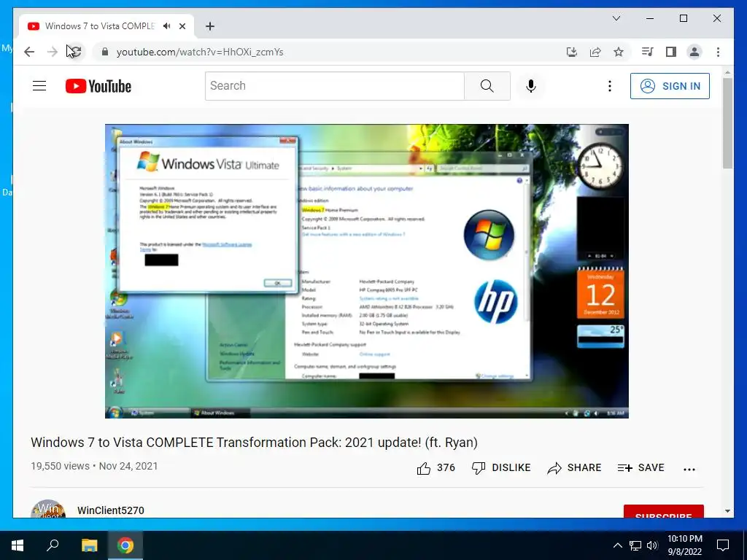747x560 pixels.
Task: Click the browser forward arrow
Action: click(53, 52)
